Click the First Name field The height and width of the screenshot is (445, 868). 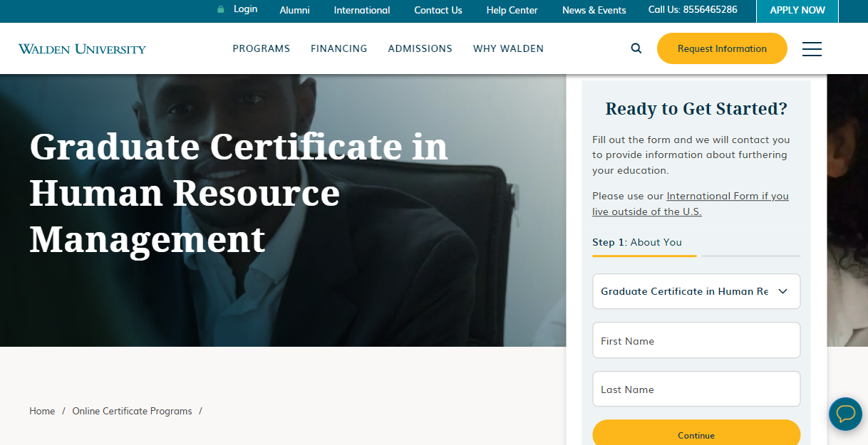(x=696, y=340)
